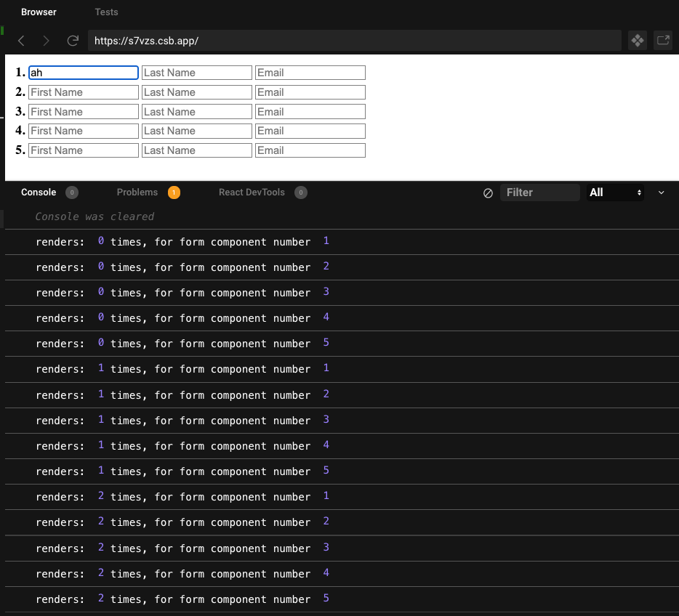Refresh the preview browser page
Screen dimensions: 679x616
tap(73, 41)
